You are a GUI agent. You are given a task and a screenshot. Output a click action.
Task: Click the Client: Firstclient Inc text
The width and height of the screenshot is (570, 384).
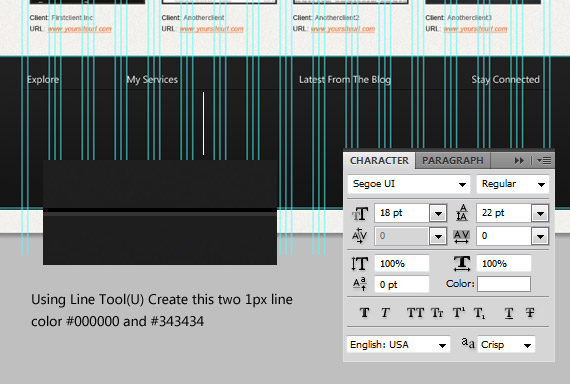61,17
